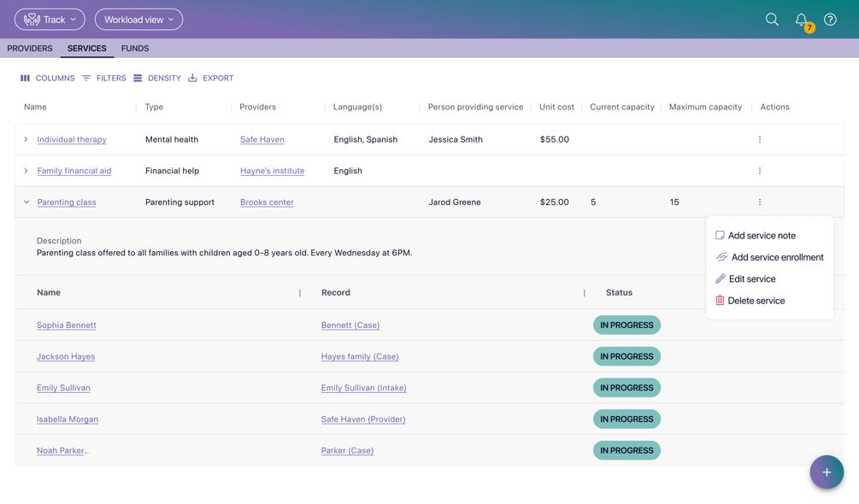The image size is (859, 504).
Task: Collapse the Parenting class row
Action: click(26, 202)
